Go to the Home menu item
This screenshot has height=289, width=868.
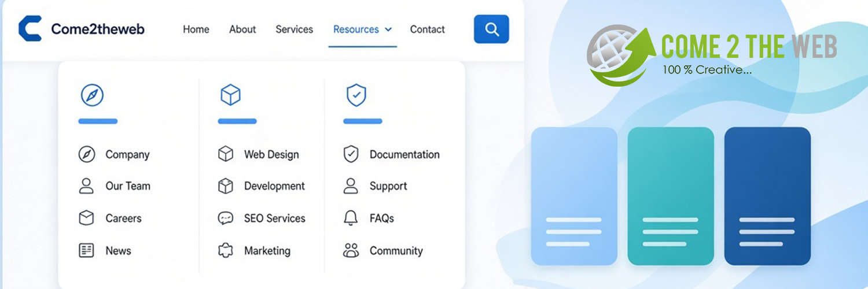tap(196, 29)
